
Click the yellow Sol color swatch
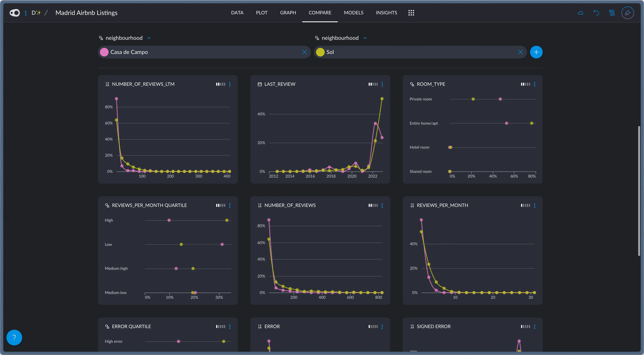[320, 52]
